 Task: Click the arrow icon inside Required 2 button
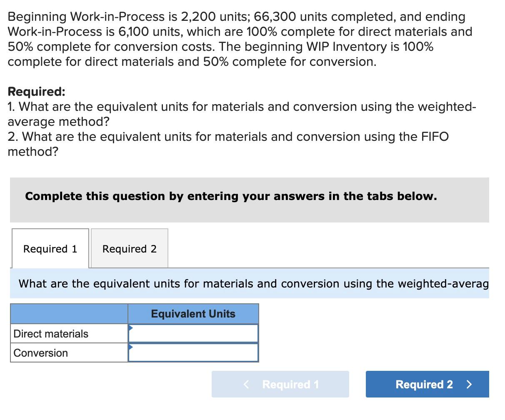click(469, 384)
